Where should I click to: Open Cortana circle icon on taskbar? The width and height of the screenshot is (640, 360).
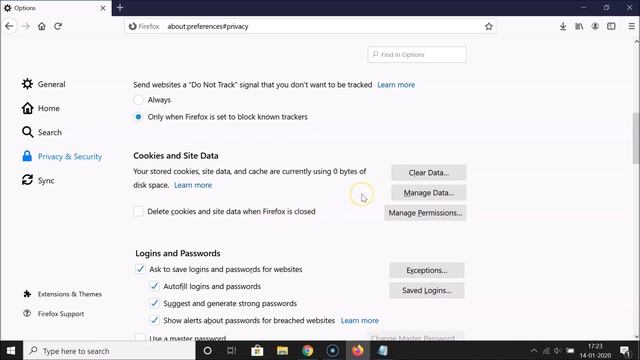207,351
